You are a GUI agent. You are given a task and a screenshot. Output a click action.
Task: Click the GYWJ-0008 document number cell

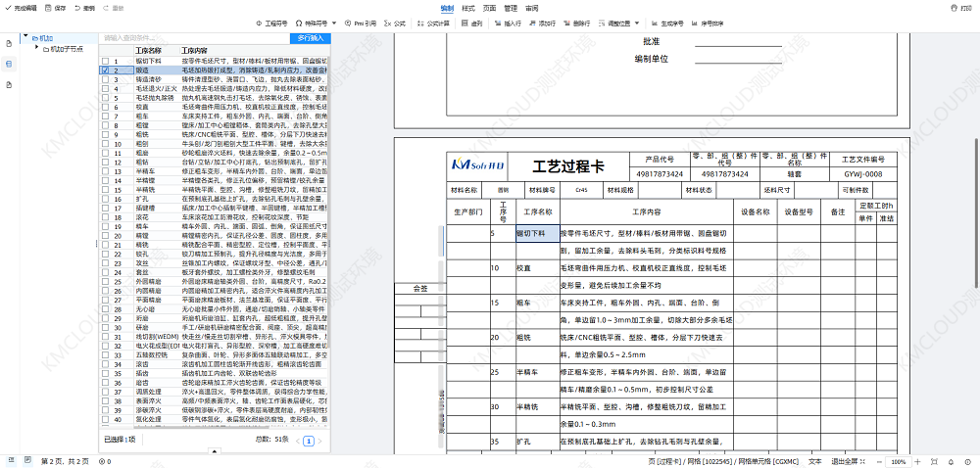click(x=863, y=174)
